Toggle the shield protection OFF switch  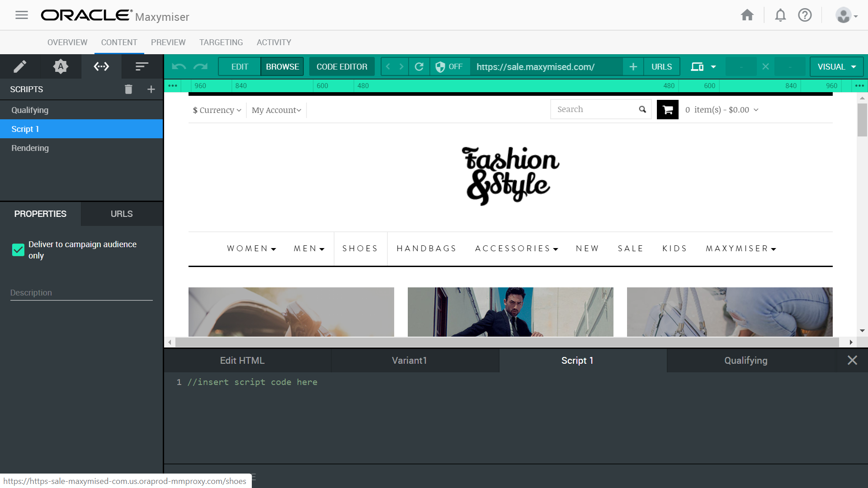click(x=449, y=67)
